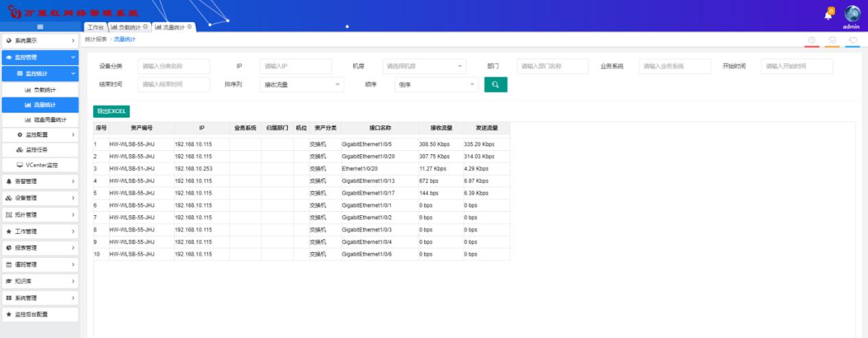This screenshot has height=338, width=868.
Task: Open 磁盘用量统计 in the sidebar
Action: point(40,120)
